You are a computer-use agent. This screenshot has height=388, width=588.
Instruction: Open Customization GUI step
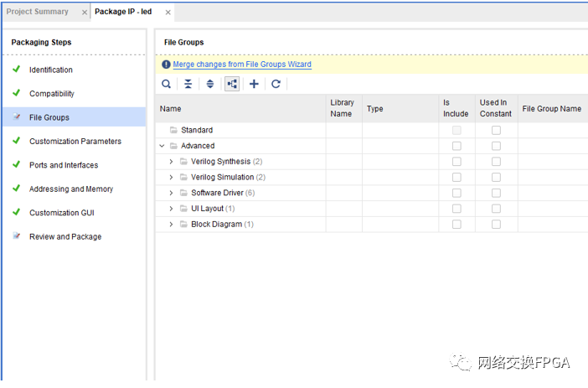pos(62,213)
